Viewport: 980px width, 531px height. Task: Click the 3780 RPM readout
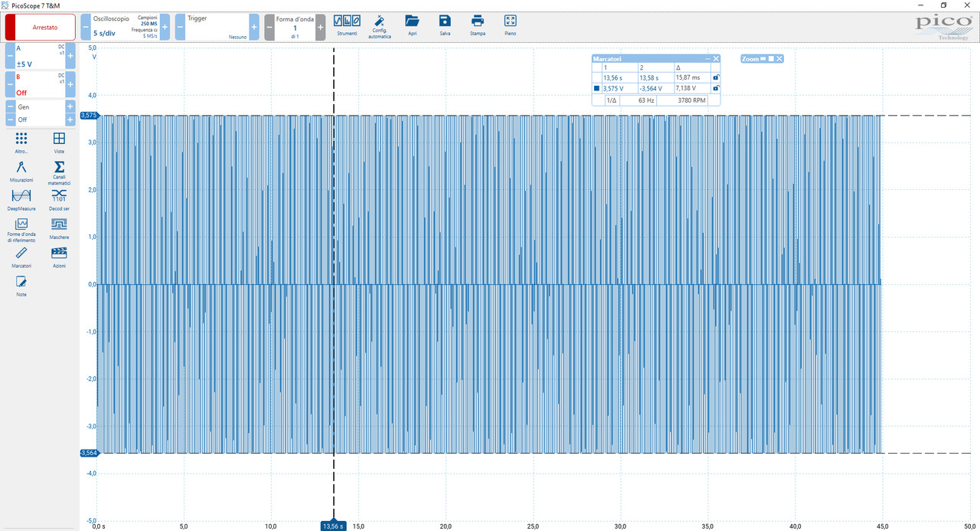tap(691, 100)
